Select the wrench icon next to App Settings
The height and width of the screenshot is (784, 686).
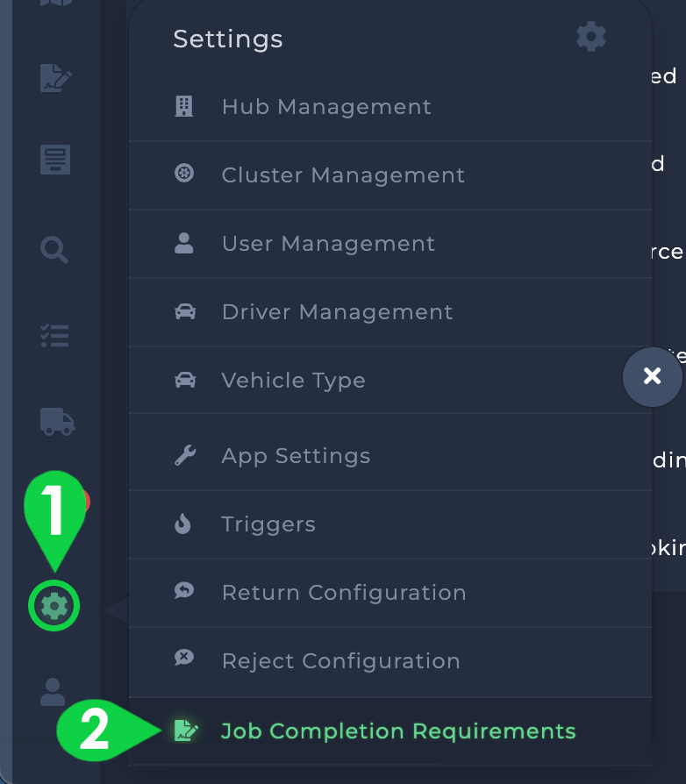185,455
